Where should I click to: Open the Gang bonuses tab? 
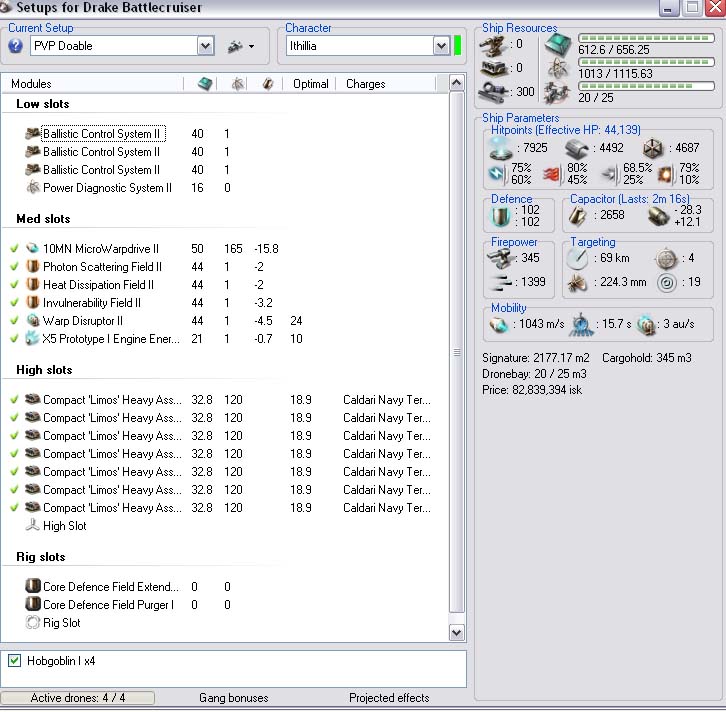[233, 698]
